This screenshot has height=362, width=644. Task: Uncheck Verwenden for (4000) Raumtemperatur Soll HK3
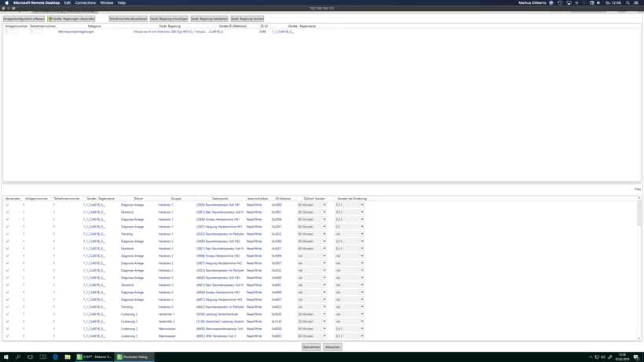coord(7,278)
